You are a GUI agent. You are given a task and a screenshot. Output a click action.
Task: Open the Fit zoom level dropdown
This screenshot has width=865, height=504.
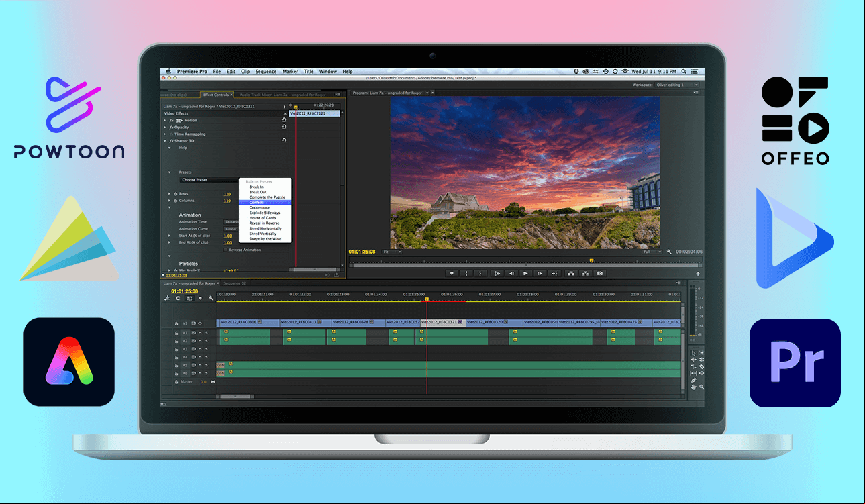(392, 252)
